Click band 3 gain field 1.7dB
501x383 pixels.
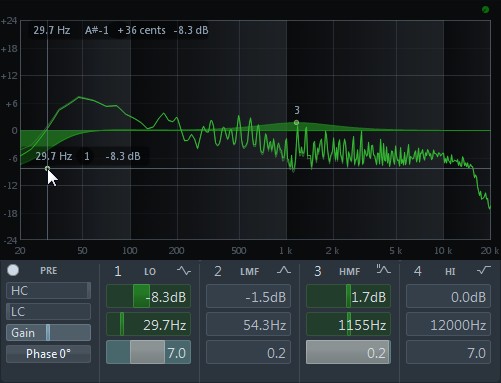click(x=348, y=296)
